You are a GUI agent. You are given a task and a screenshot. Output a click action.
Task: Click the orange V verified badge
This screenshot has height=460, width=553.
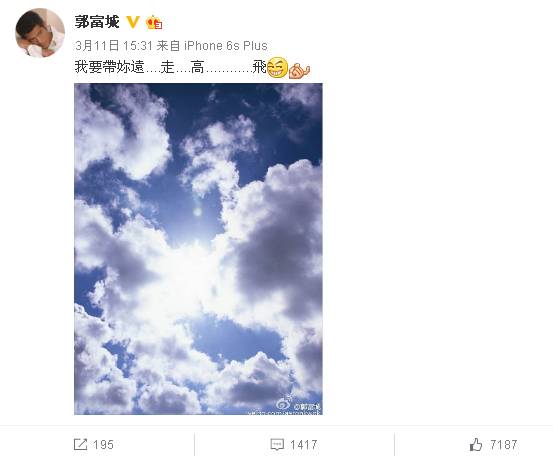(133, 22)
